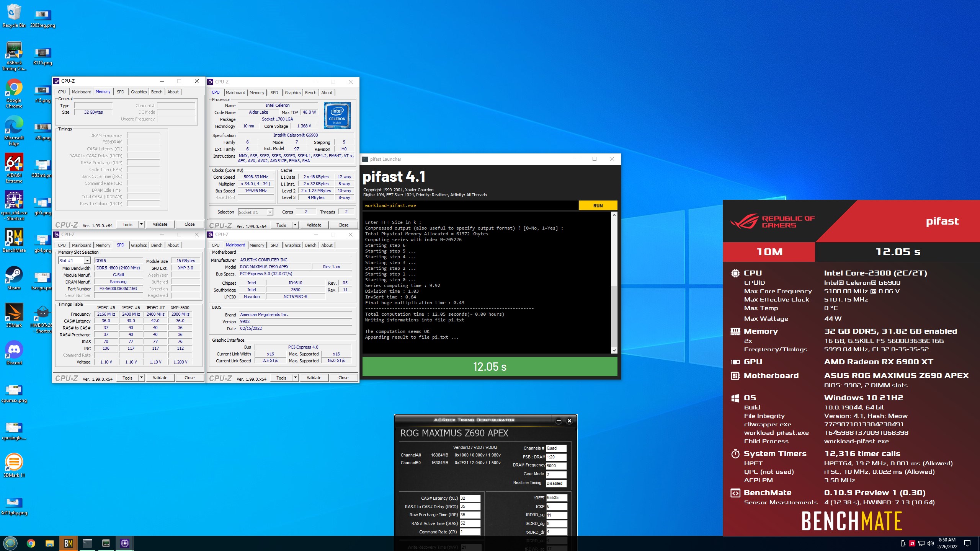Image resolution: width=980 pixels, height=551 pixels.
Task: Click the F5-5600U3636C16G part number value
Action: click(x=118, y=289)
